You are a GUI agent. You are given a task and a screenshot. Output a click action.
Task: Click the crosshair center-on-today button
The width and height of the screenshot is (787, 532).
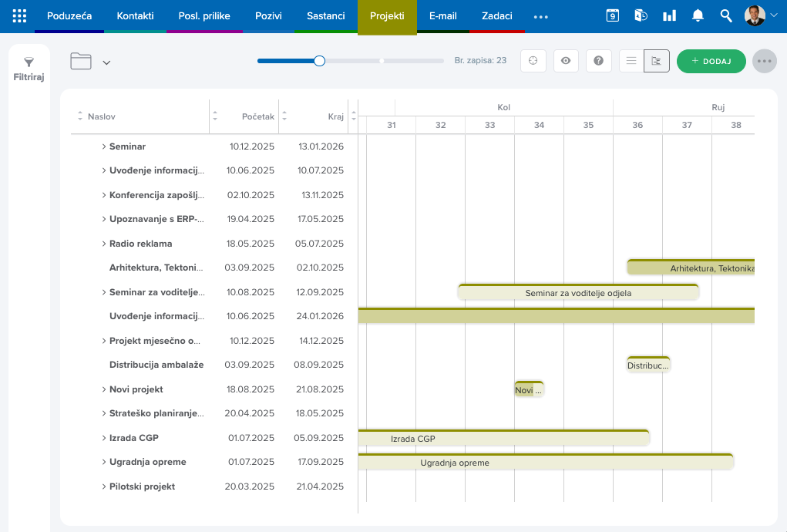[533, 61]
